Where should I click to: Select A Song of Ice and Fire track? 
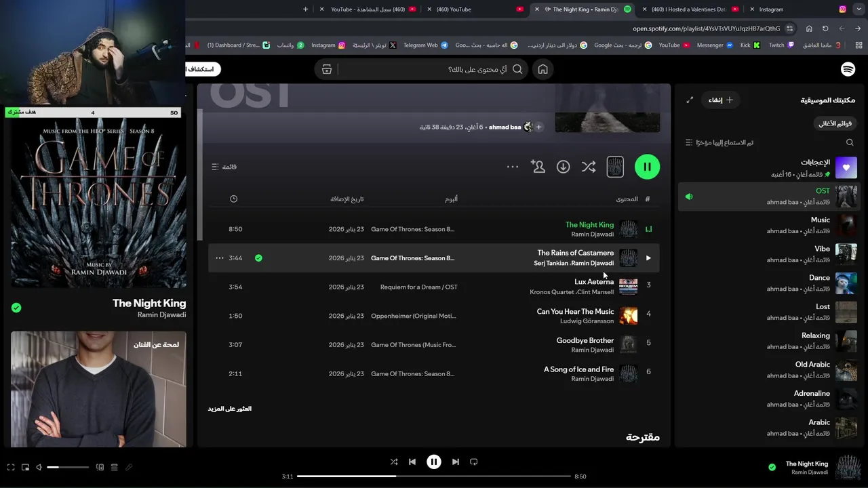pos(433,373)
